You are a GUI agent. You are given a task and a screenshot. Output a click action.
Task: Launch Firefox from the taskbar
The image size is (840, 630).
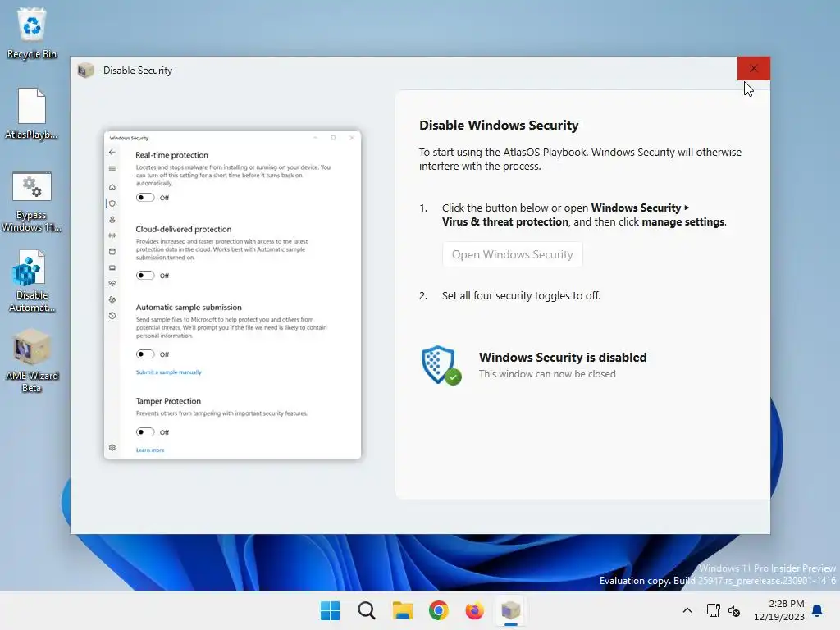tap(474, 610)
